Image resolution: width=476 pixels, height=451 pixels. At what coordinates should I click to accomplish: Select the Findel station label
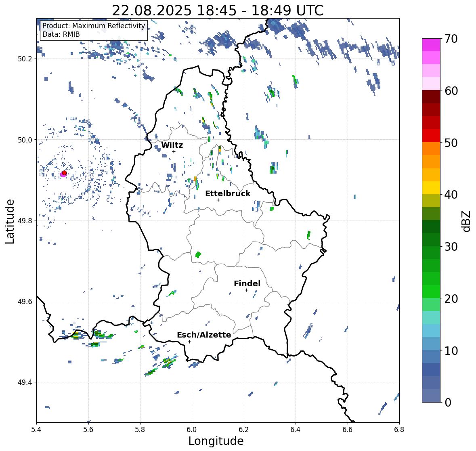[x=247, y=283]
